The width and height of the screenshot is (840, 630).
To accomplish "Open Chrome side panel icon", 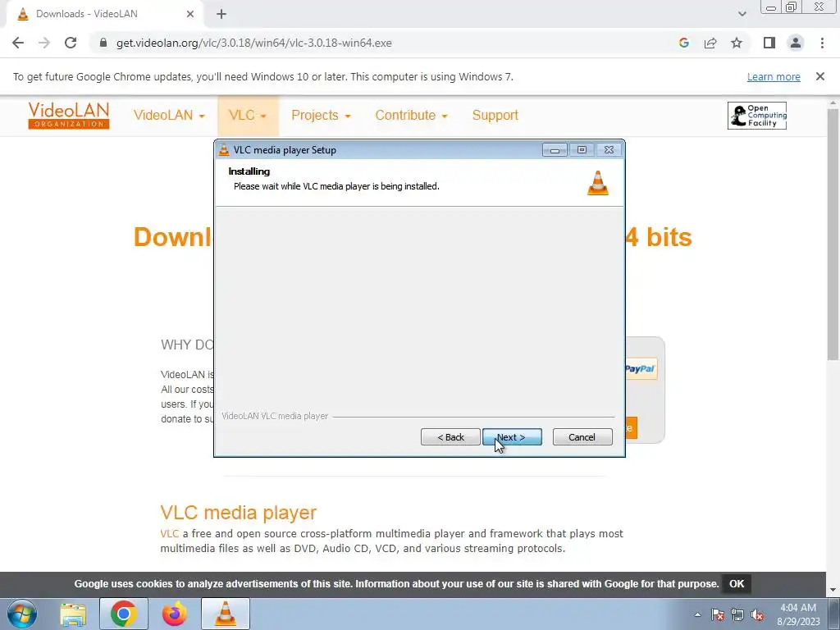I will [x=769, y=43].
